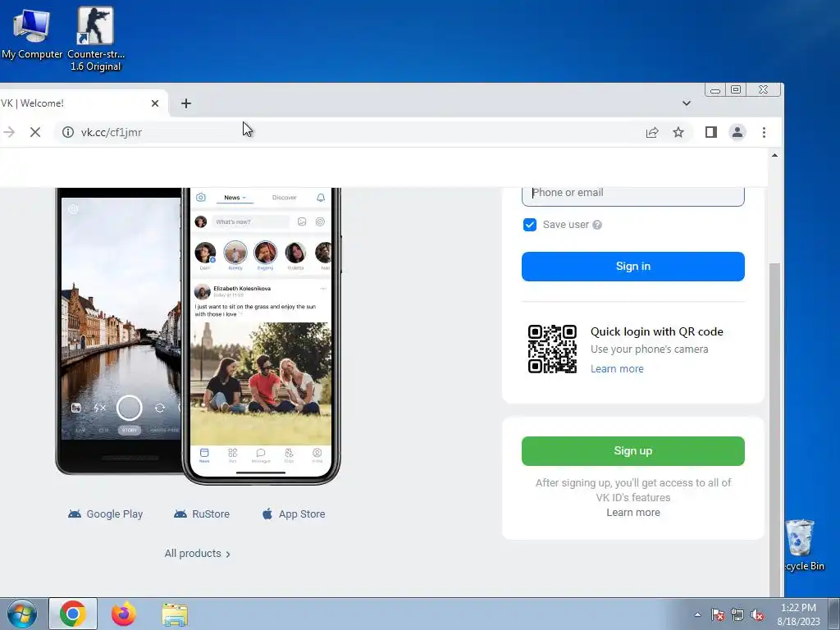Expand the tab search dropdown arrow
This screenshot has height=630, width=840.
[687, 103]
